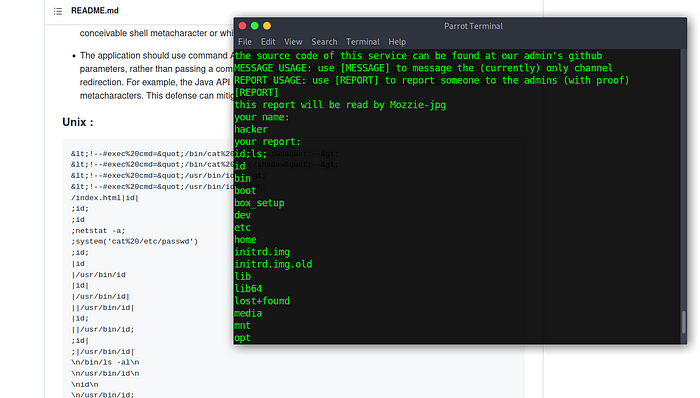
Task: Open the README.md table of contents icon
Action: pos(58,11)
